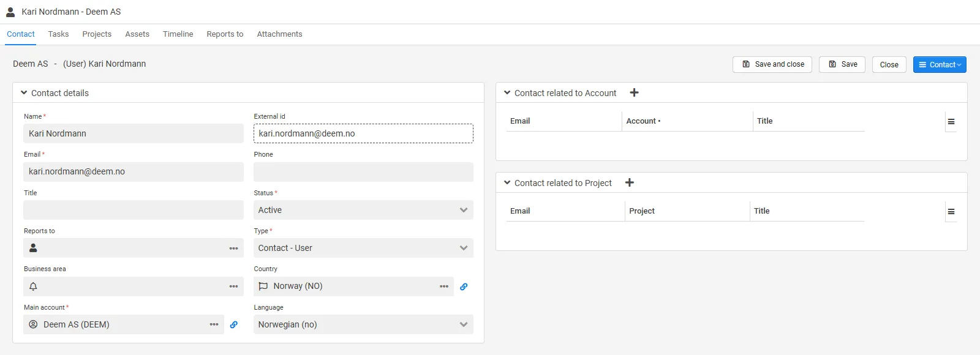Click the Close button
The height and width of the screenshot is (355, 980).
[889, 64]
